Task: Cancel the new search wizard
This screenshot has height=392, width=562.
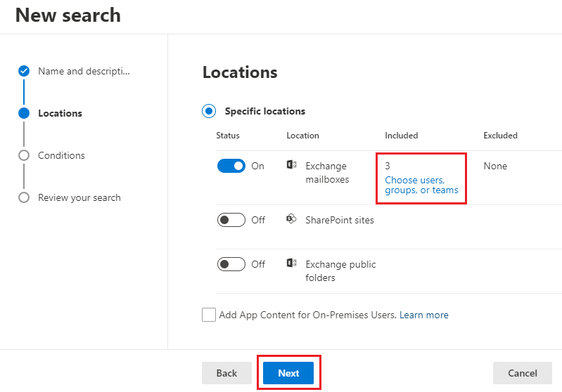Action: click(522, 373)
